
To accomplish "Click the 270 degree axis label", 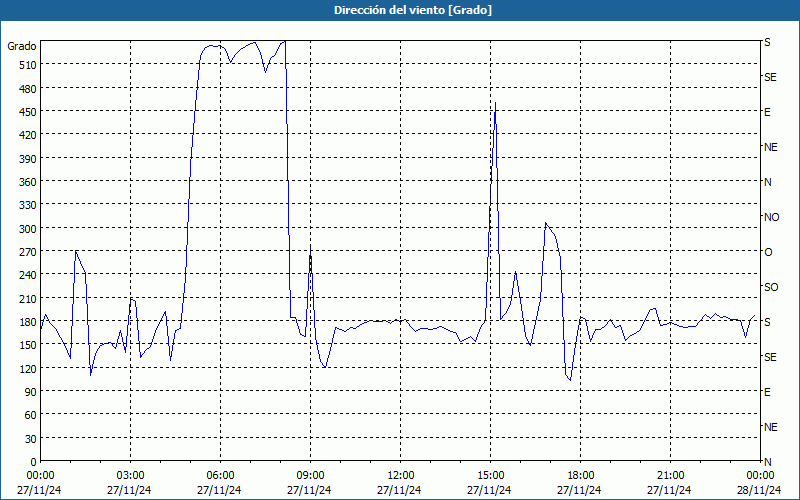I will pos(28,252).
